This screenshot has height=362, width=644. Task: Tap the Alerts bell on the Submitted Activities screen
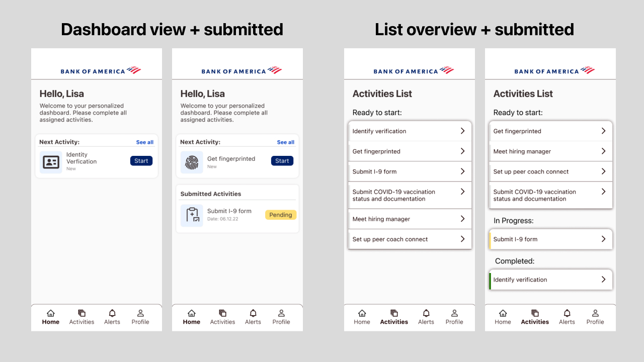click(x=253, y=313)
